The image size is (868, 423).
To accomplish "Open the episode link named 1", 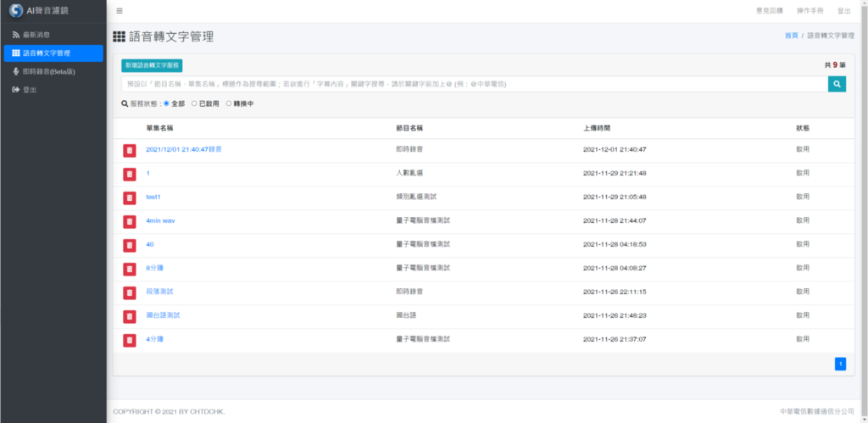I will click(x=147, y=173).
